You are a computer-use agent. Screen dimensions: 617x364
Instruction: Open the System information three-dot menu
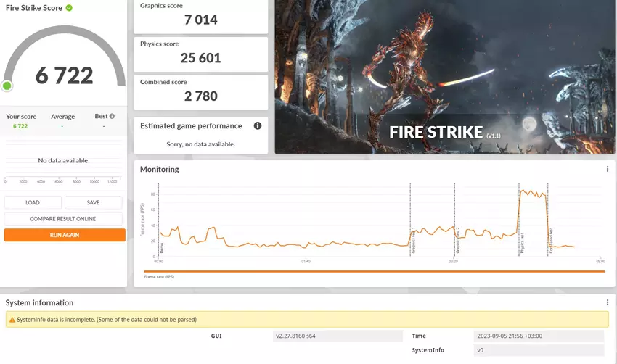pyautogui.click(x=607, y=302)
